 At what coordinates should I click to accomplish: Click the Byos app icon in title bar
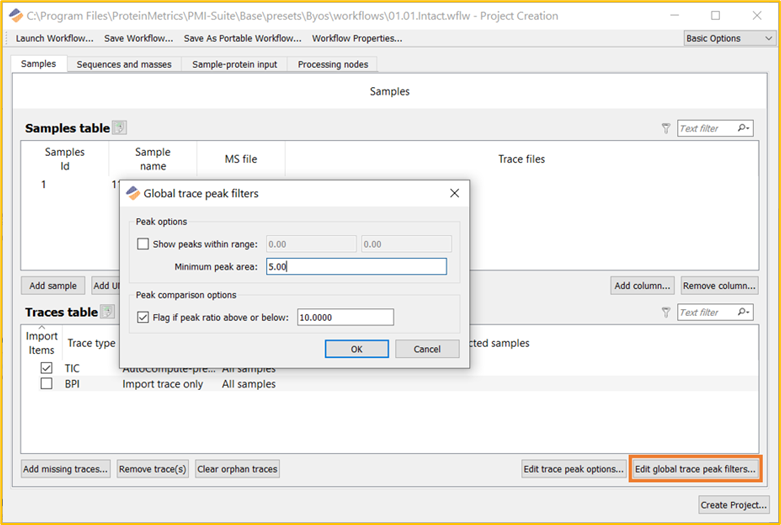coord(15,16)
